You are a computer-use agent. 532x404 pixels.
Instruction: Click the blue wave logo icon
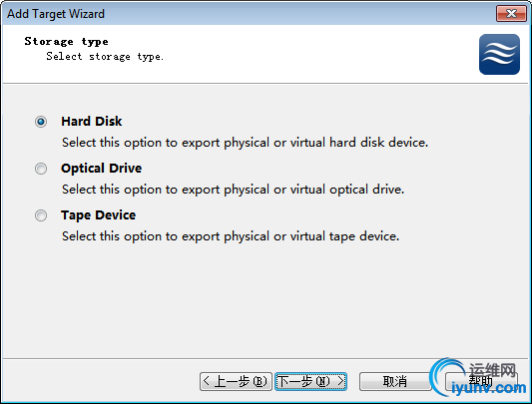point(499,54)
